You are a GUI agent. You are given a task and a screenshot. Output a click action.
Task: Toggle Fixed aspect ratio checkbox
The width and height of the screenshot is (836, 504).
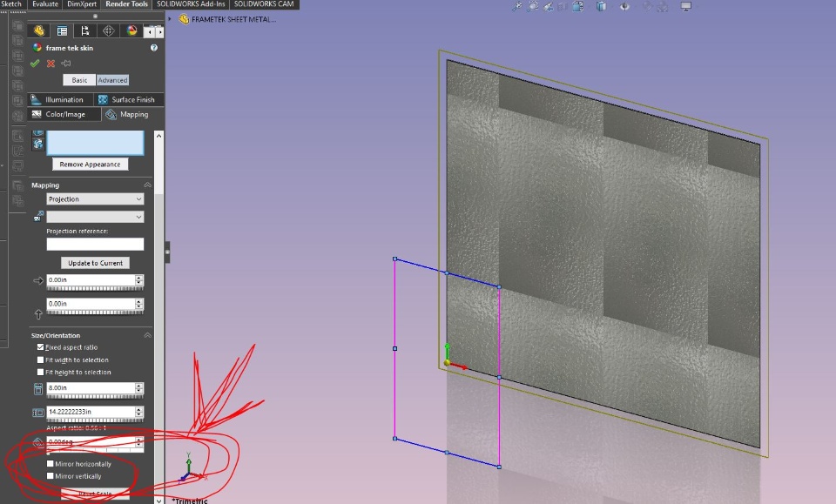pyautogui.click(x=41, y=346)
